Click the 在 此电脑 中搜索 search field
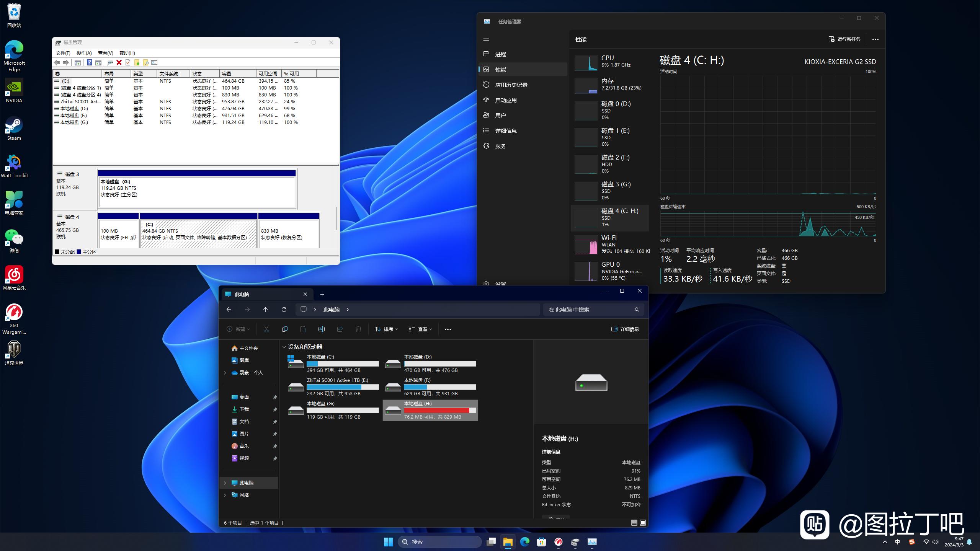980x551 pixels. click(x=593, y=310)
